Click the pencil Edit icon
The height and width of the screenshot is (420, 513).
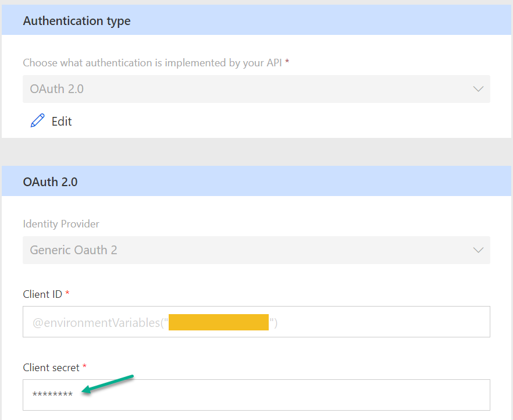(x=38, y=120)
